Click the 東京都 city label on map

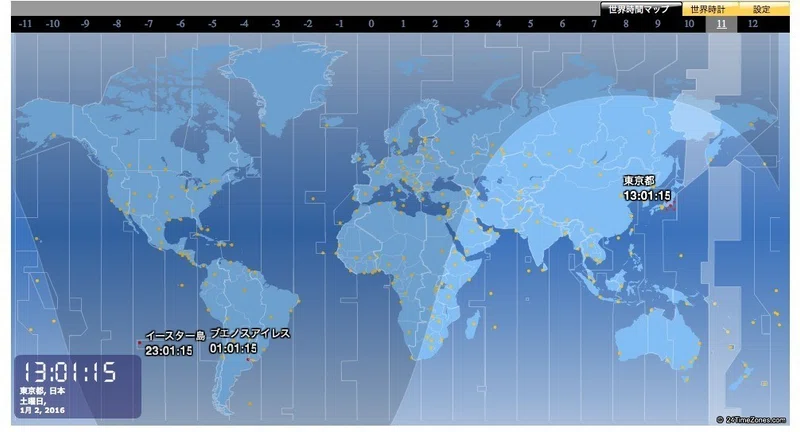coord(639,181)
